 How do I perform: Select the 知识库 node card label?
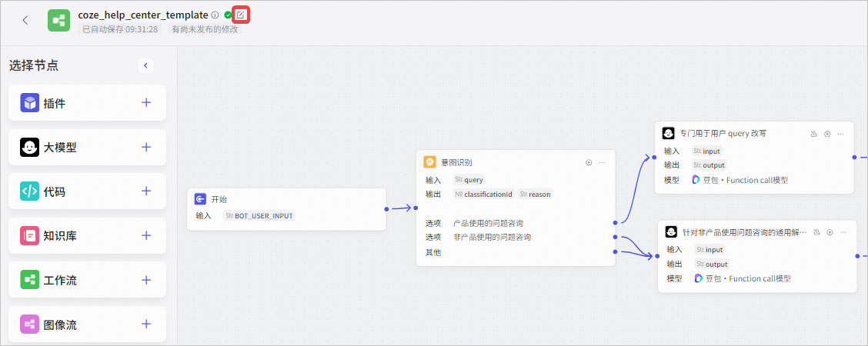(60, 236)
